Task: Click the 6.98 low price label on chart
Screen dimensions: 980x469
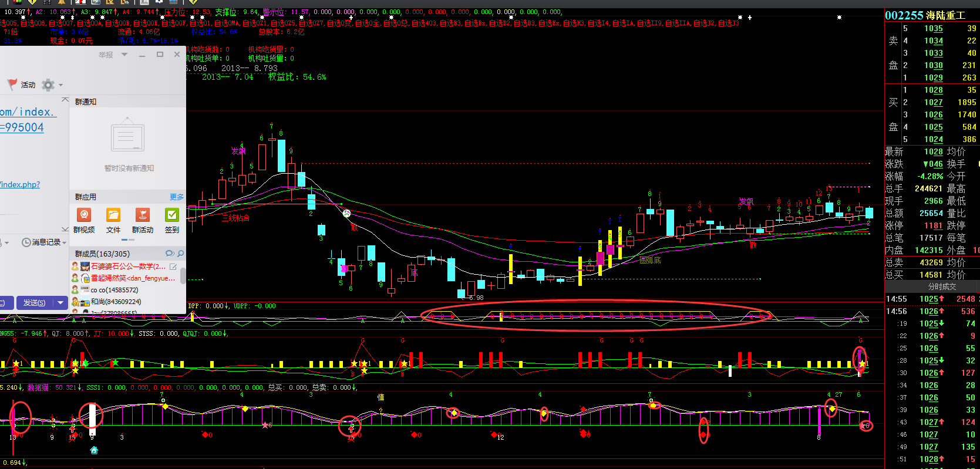Action: tap(476, 298)
